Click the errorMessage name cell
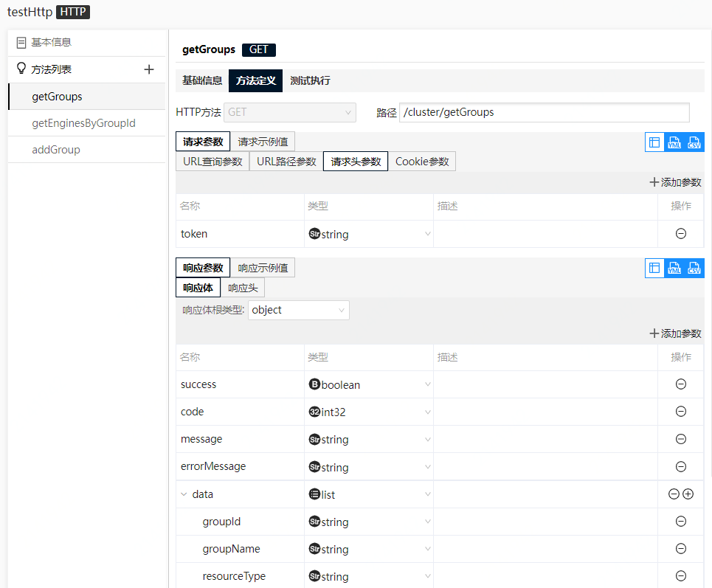 coord(240,467)
